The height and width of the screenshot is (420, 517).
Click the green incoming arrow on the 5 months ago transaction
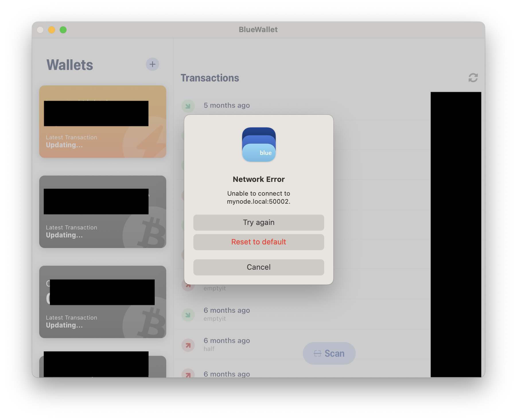[x=188, y=106]
